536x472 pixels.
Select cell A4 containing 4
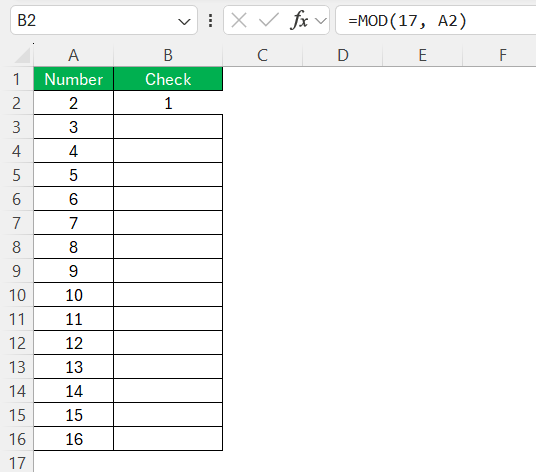73,151
